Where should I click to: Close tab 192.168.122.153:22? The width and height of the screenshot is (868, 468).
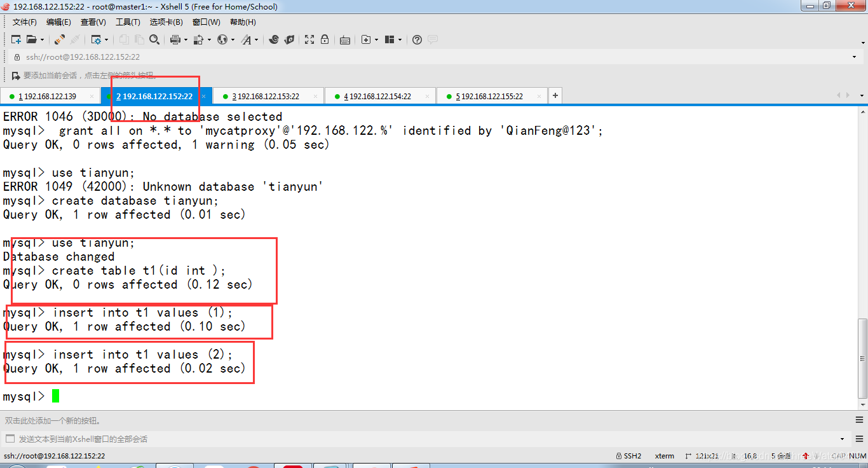coord(316,97)
